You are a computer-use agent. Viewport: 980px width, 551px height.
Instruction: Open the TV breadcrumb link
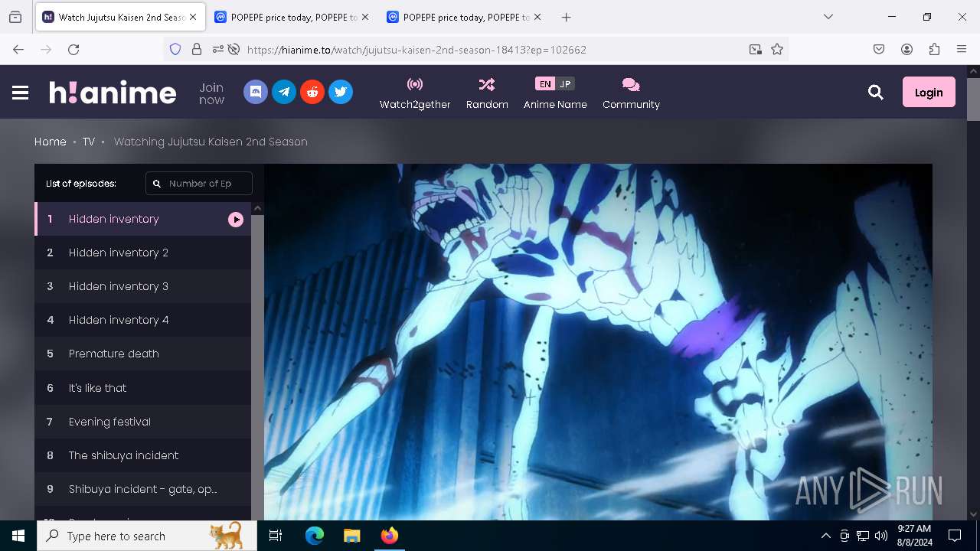pyautogui.click(x=89, y=142)
